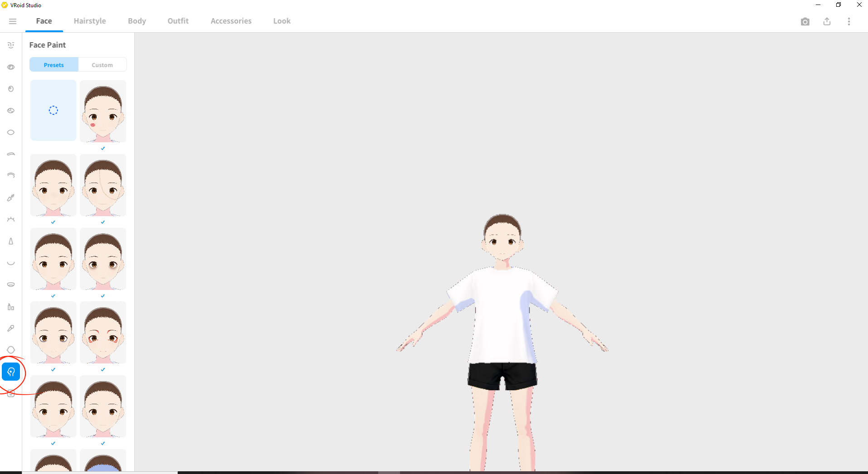This screenshot has height=474, width=868.
Task: Select the makeup brush sidebar icon
Action: pyautogui.click(x=11, y=328)
